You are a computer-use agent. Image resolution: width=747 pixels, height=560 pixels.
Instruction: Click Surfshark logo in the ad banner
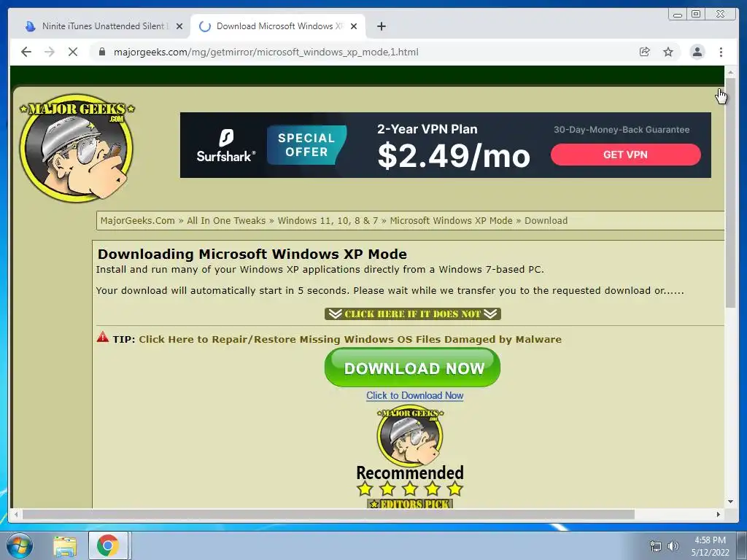(x=226, y=145)
